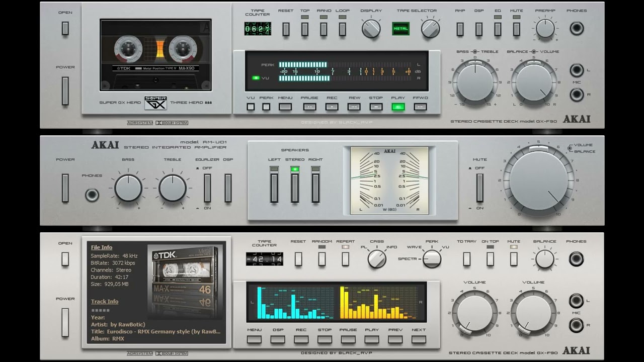
Task: Click the Super GX logo badge
Action: (155, 103)
